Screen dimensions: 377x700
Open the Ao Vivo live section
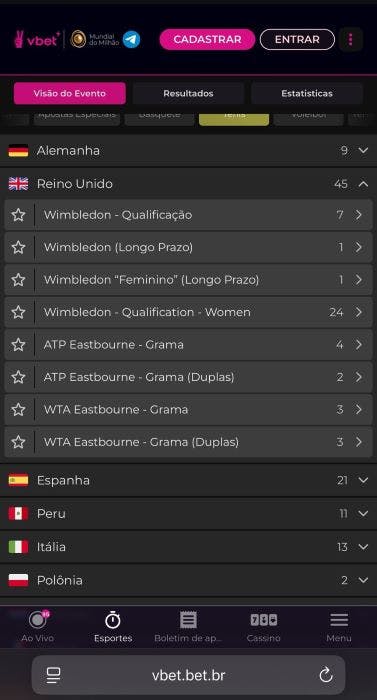pos(38,626)
